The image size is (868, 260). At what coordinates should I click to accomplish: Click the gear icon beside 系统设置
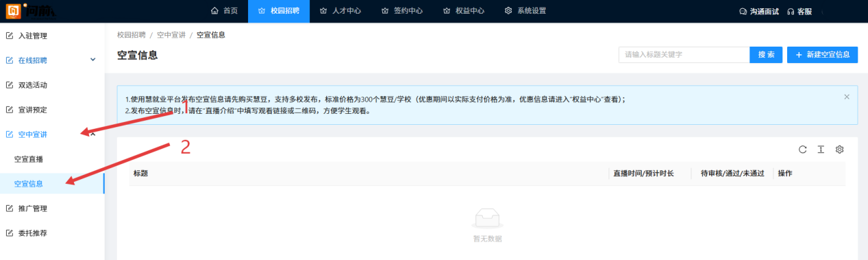tap(508, 11)
